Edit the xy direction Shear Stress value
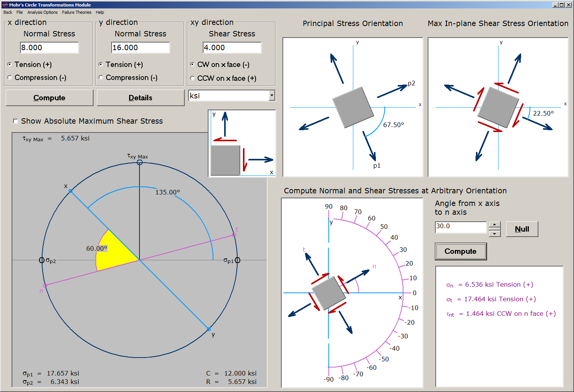The image size is (574, 392). (232, 47)
